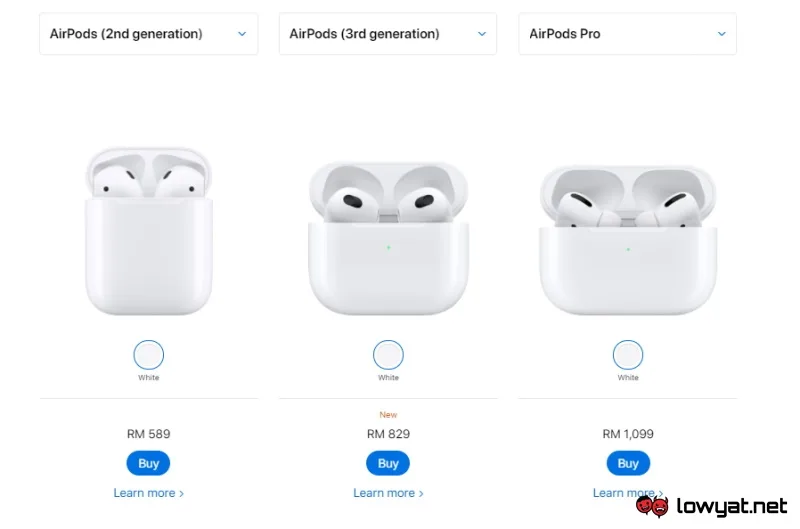Viewport: 800px width, 529px height.
Task: Buy the RM 829 AirPods
Action: 388,463
